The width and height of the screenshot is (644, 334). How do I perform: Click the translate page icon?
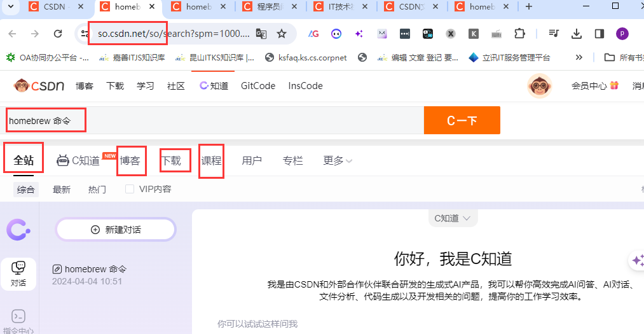click(x=261, y=34)
